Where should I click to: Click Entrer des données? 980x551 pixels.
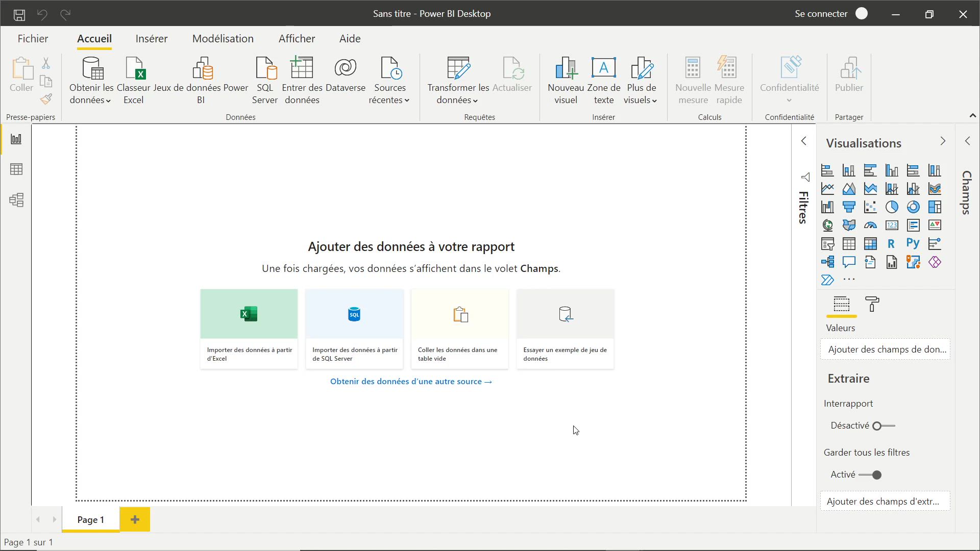click(302, 81)
